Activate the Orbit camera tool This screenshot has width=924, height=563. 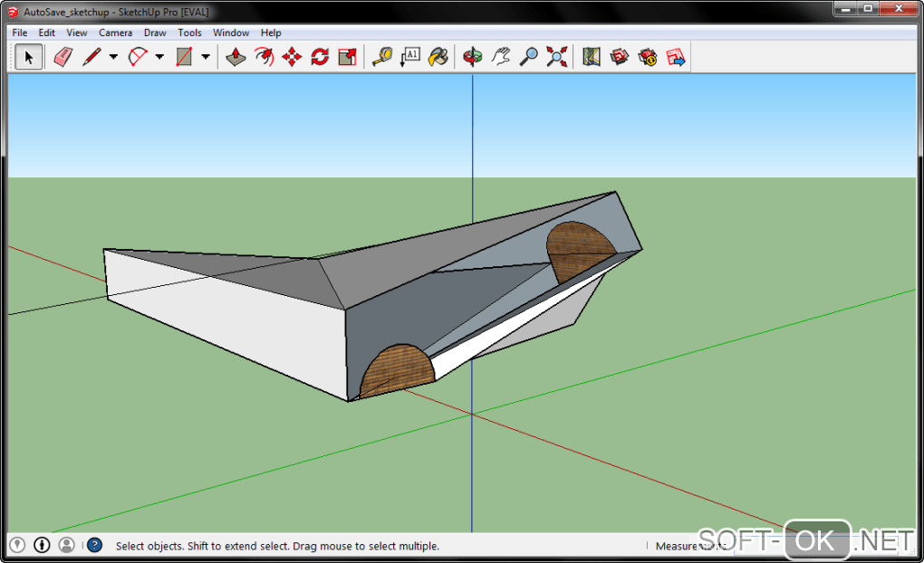(x=473, y=57)
